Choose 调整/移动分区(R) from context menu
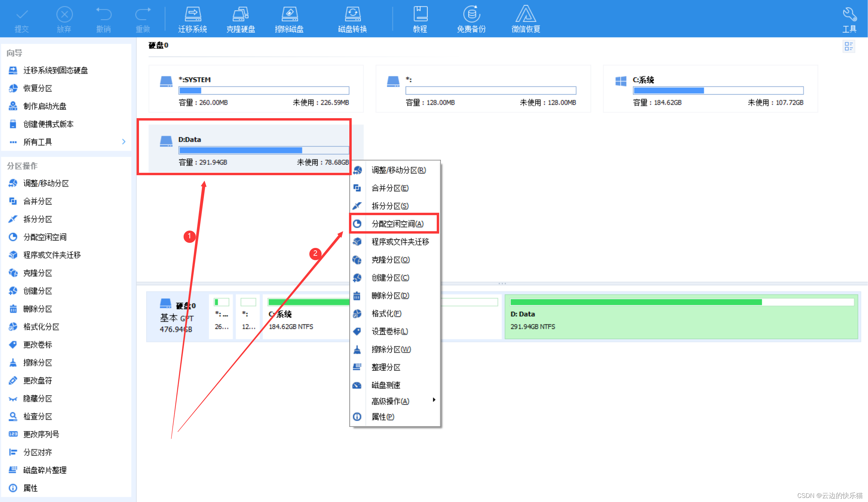 pos(398,170)
